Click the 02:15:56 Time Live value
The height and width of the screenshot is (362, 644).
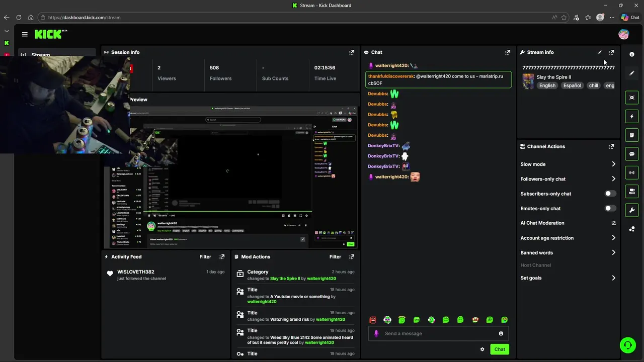pos(325,68)
